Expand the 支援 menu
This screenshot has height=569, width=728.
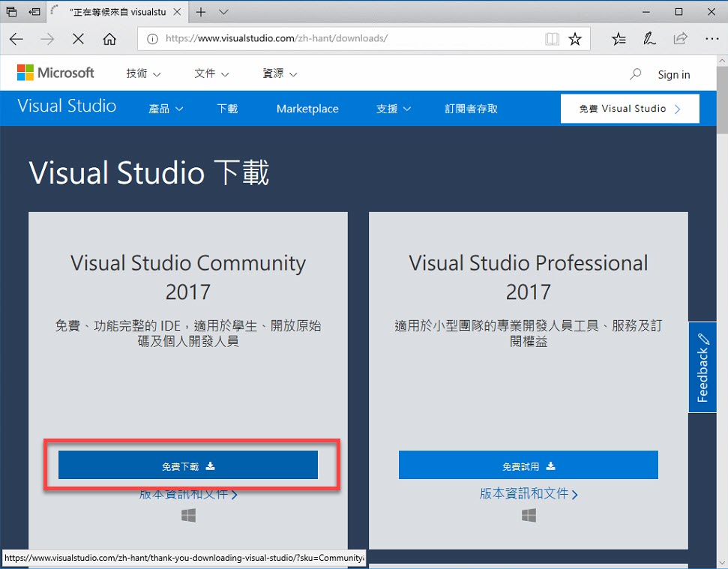[394, 109]
